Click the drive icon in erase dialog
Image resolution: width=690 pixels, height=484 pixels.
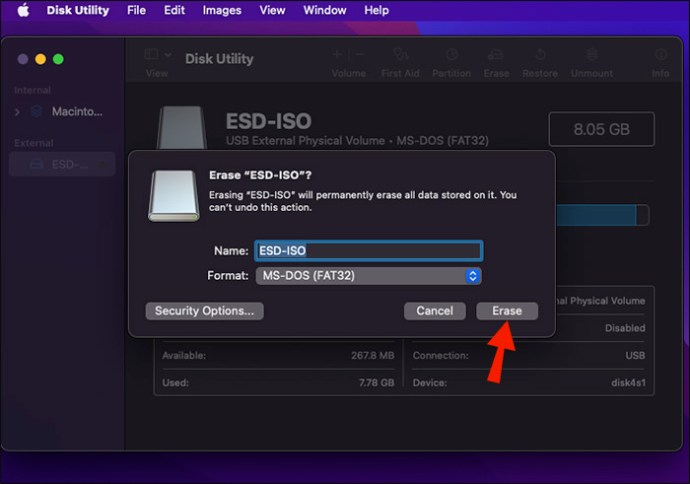coord(174,196)
